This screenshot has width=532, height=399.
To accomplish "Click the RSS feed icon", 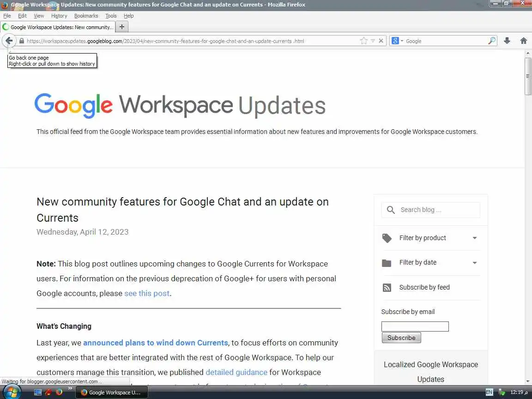I will point(387,287).
